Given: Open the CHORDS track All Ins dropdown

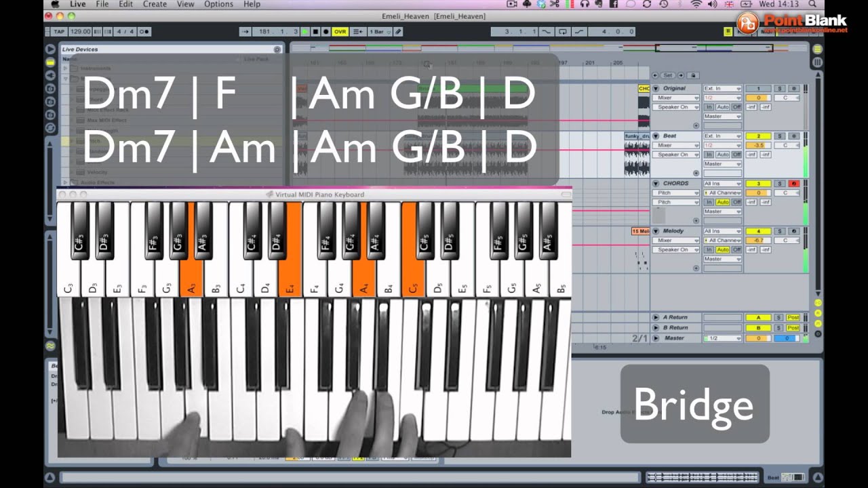Looking at the screenshot, I should (x=722, y=183).
